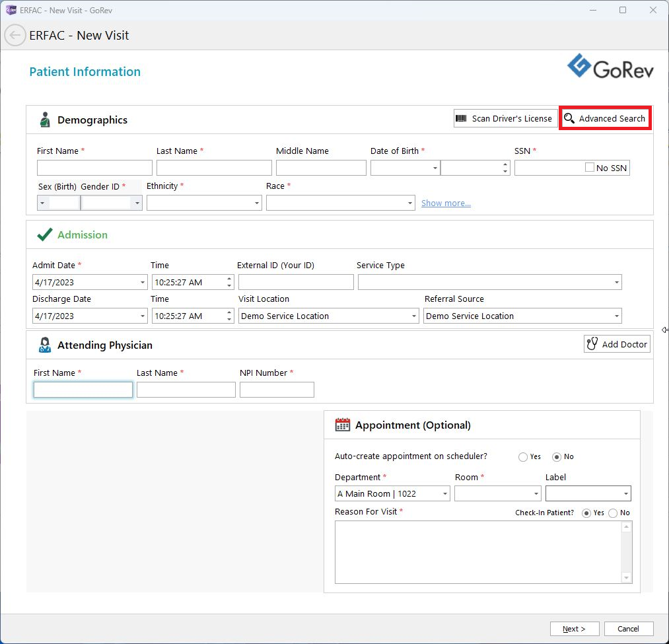669x644 pixels.
Task: Expand the Race dropdown
Action: pyautogui.click(x=409, y=203)
